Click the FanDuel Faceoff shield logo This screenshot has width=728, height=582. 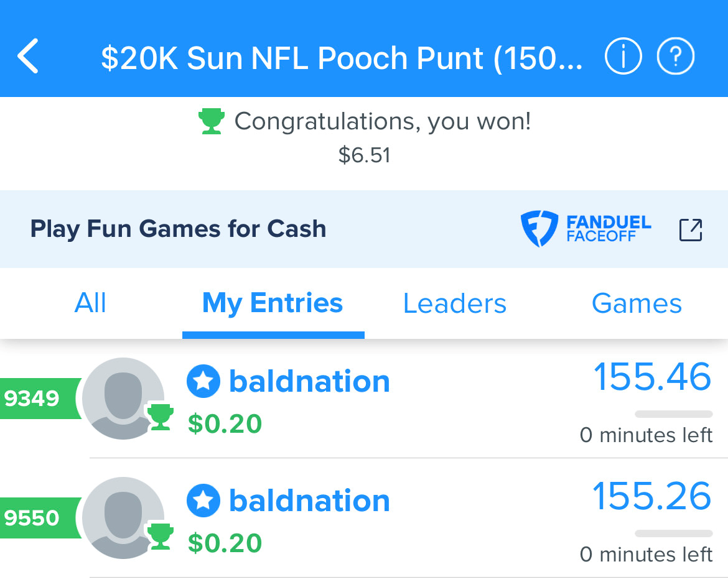coord(539,228)
